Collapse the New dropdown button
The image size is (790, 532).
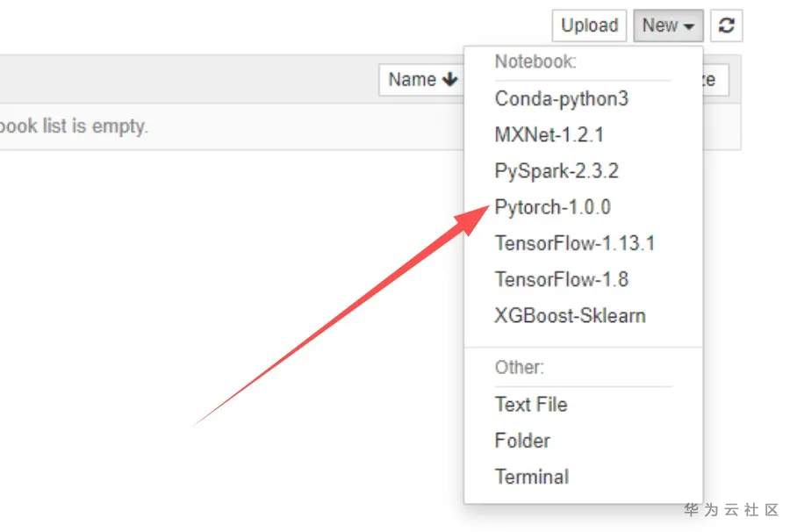[x=668, y=25]
